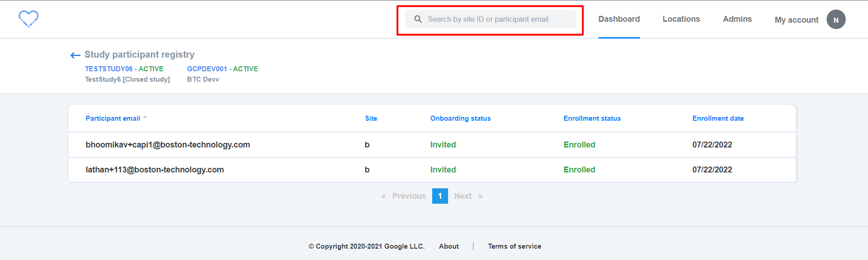Switch to the Dashboard tab
The width and height of the screenshot is (868, 260).
pos(619,19)
